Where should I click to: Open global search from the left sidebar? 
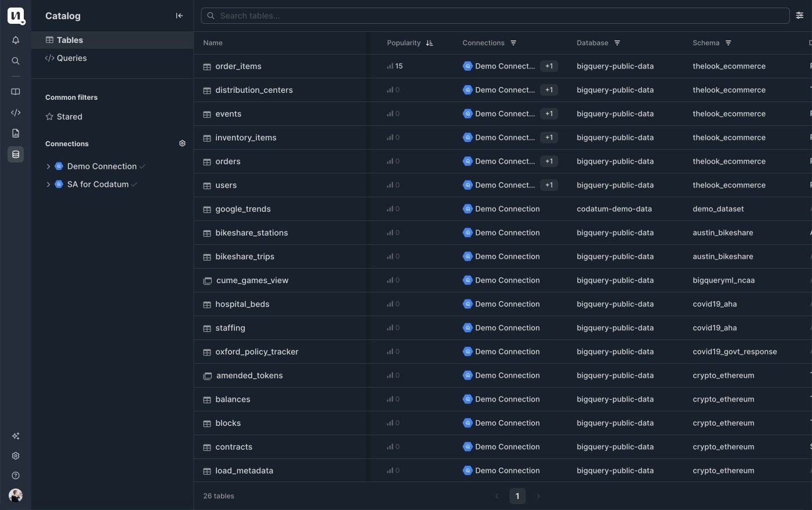tap(16, 60)
